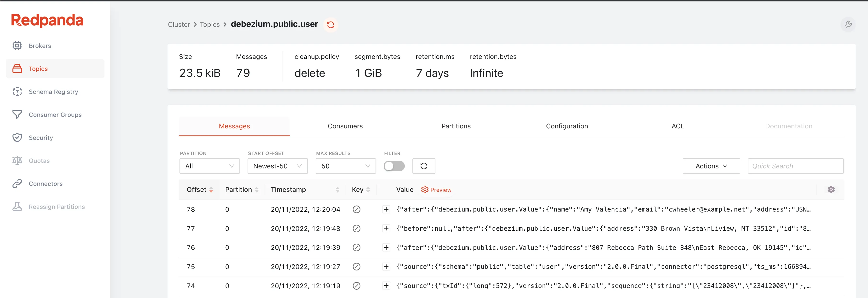Toggle the Filter switch on

click(395, 166)
